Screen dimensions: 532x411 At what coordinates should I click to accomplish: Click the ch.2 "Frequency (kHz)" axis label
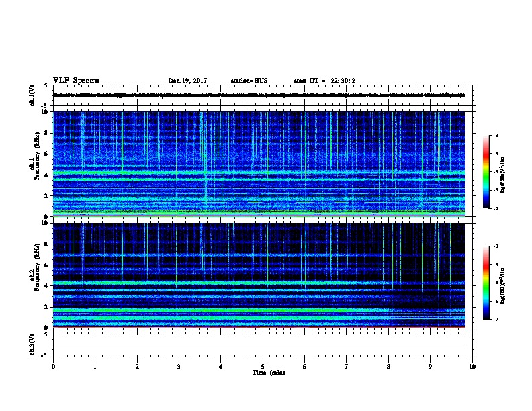point(37,267)
